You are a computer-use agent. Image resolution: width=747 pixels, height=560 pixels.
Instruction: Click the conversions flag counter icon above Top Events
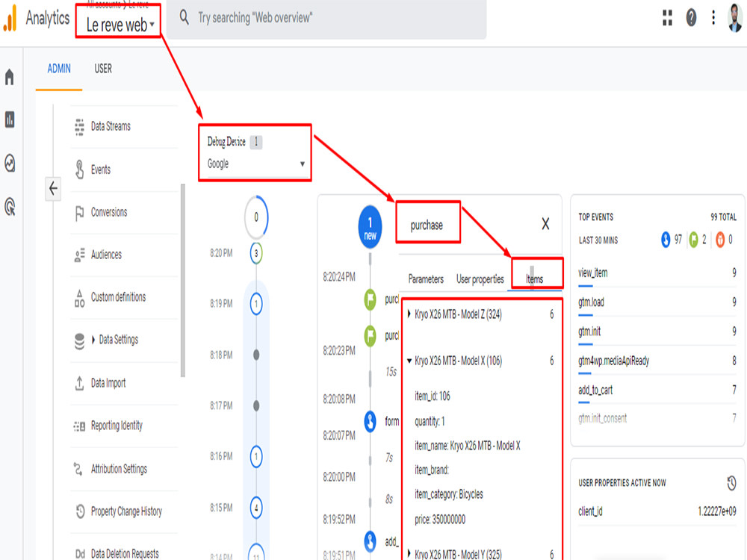click(x=695, y=240)
